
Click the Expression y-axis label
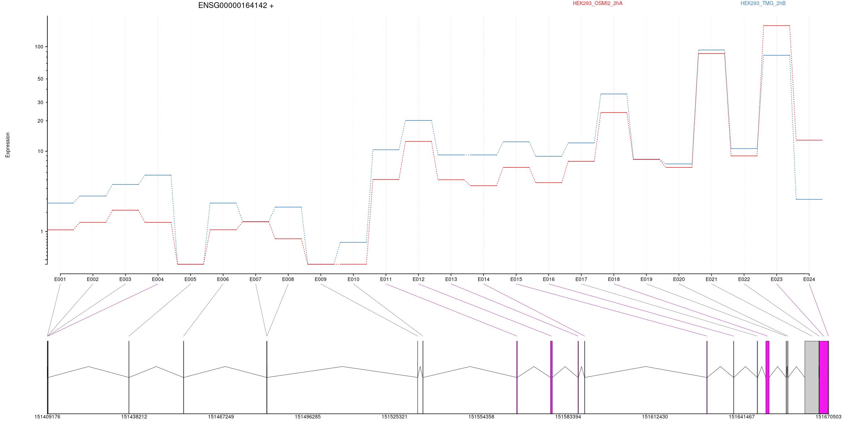point(8,145)
